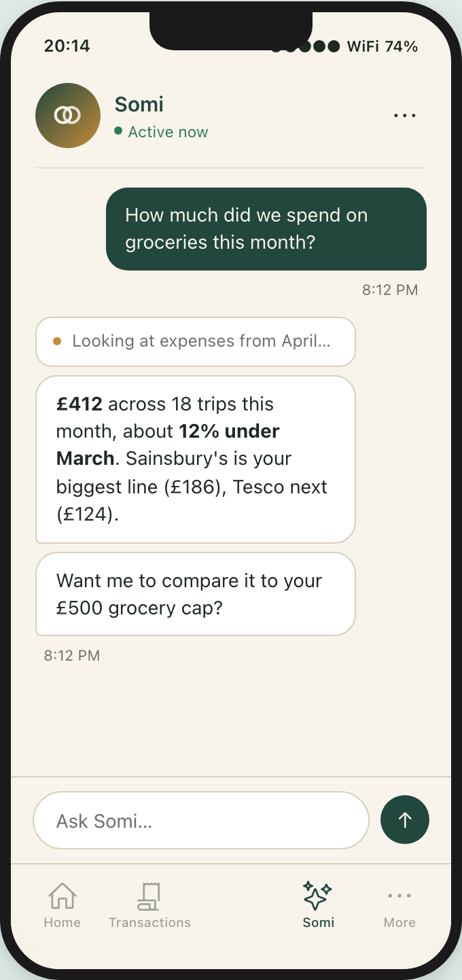Expand the "Looking at expenses from April" status chip

pos(196,341)
